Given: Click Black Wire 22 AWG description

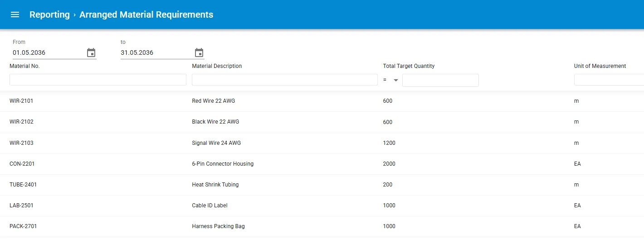Looking at the screenshot, I should point(215,122).
